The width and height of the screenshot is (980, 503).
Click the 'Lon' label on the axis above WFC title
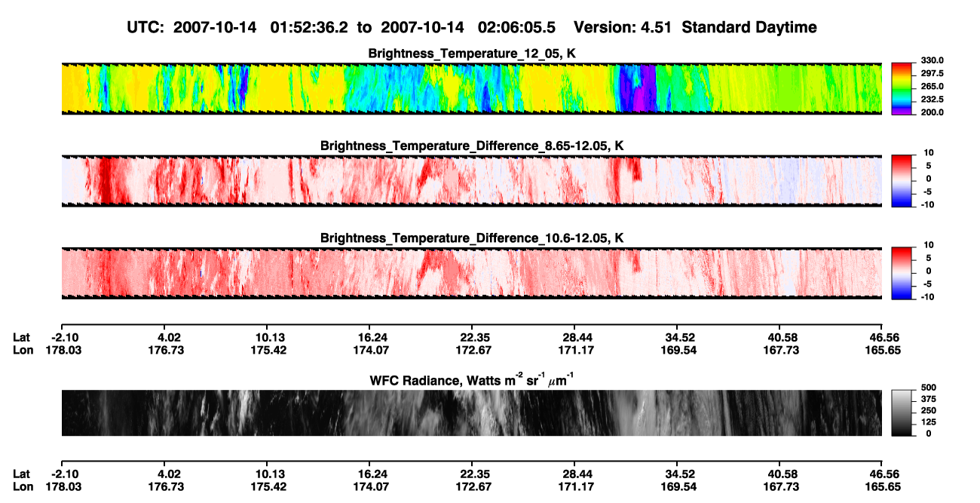tap(22, 351)
